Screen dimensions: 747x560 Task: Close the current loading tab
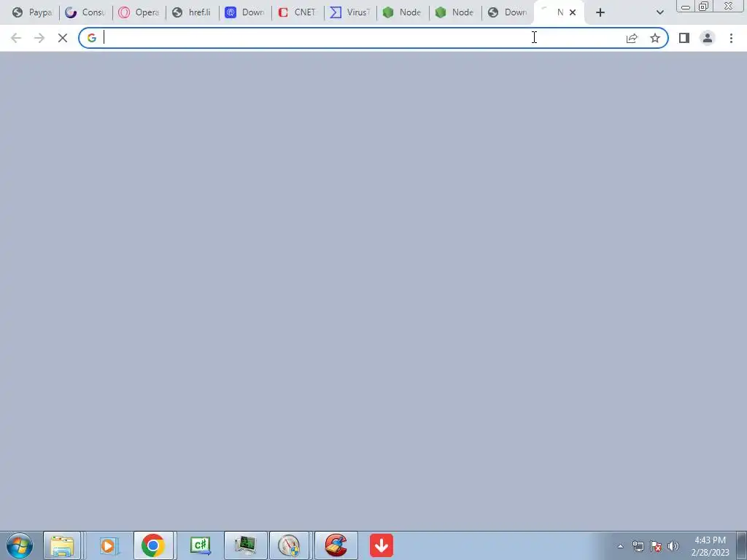click(x=573, y=12)
